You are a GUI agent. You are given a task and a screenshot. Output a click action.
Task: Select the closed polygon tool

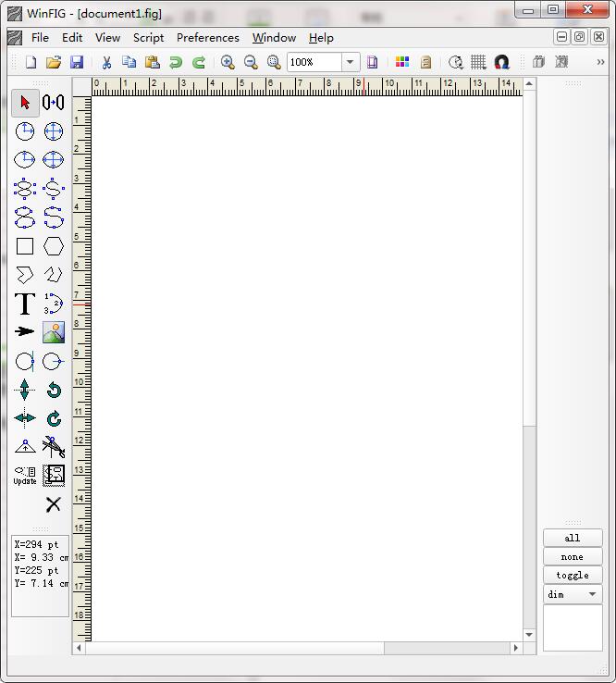[25, 275]
